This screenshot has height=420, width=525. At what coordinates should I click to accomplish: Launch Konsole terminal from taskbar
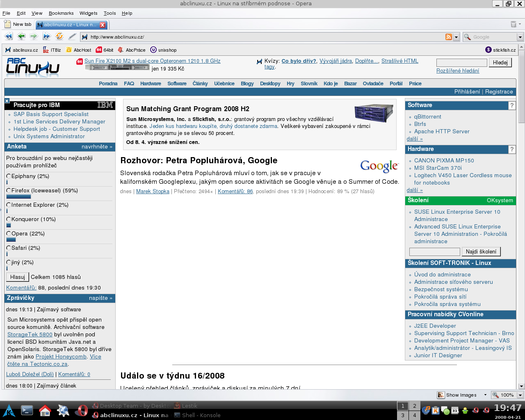(27, 410)
